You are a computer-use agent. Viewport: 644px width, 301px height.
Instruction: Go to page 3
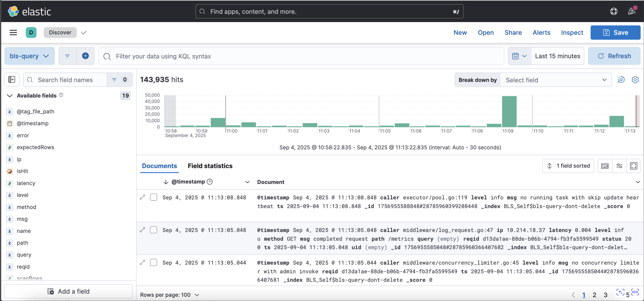[605, 295]
